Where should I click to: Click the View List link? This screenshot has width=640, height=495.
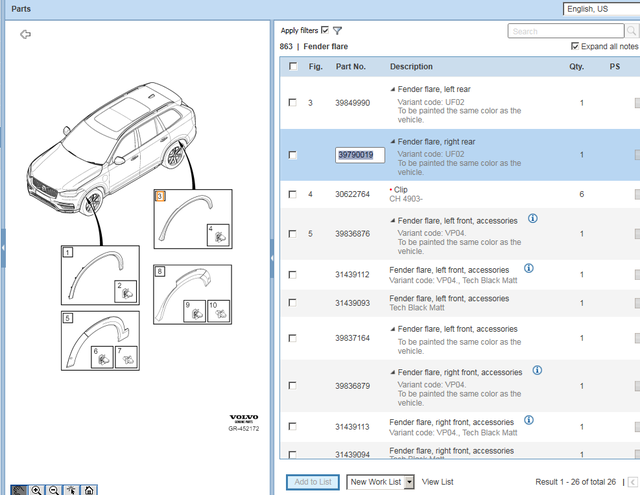pos(438,482)
